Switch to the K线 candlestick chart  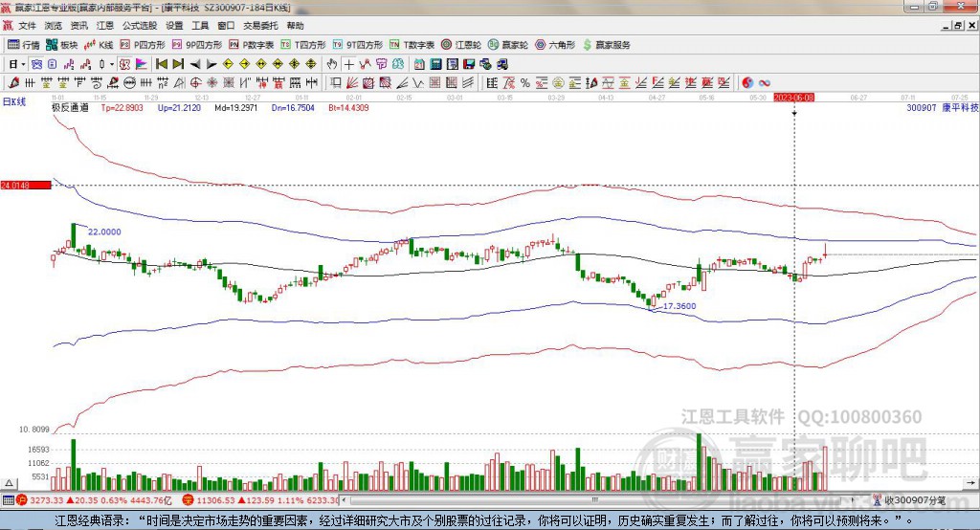tap(99, 45)
